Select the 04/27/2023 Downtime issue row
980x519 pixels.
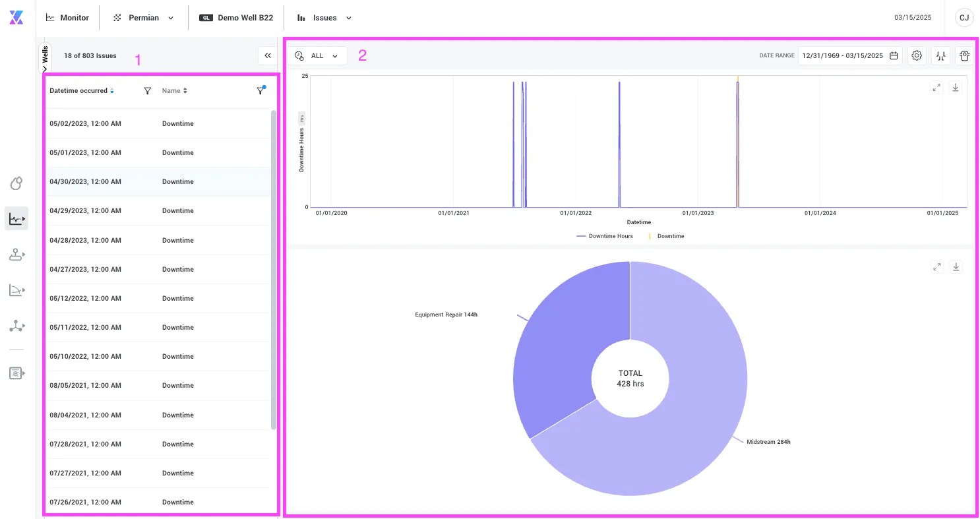(x=158, y=270)
